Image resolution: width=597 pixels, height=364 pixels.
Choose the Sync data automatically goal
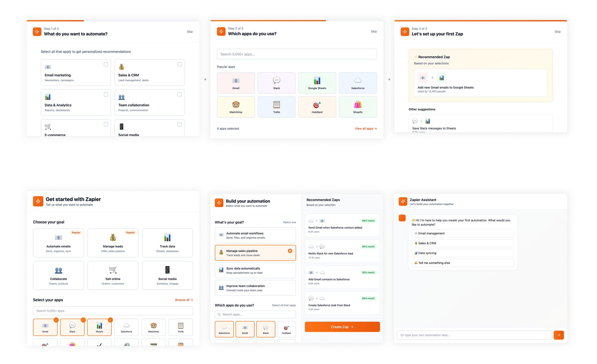pyautogui.click(x=255, y=270)
